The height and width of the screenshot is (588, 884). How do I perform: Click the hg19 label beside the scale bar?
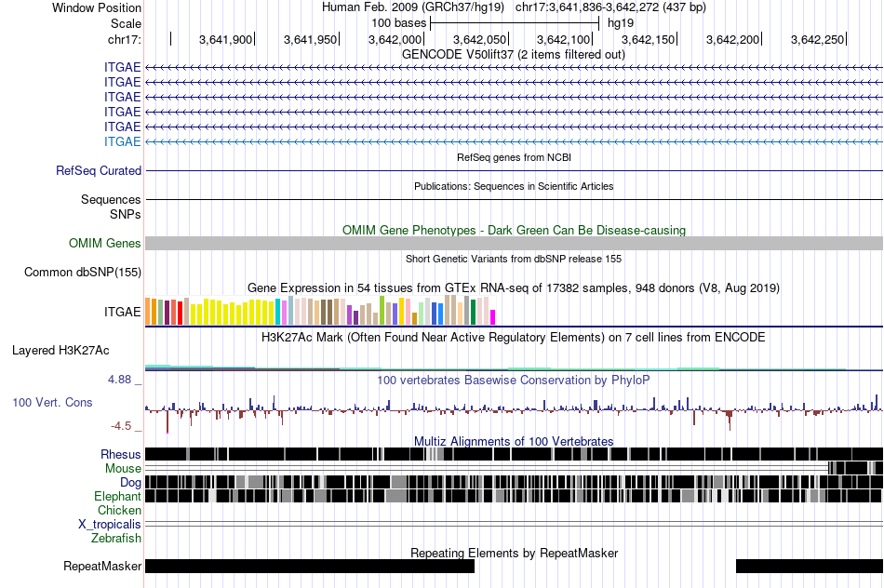point(621,23)
